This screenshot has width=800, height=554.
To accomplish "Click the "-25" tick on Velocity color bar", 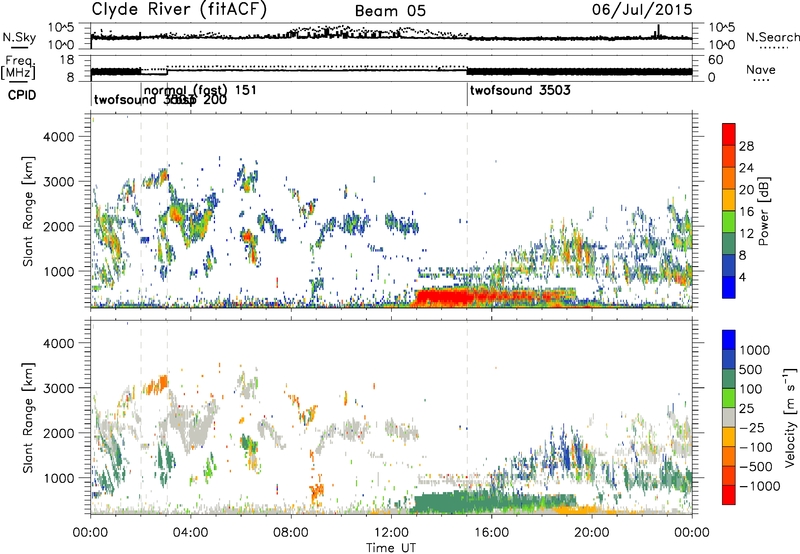I will (x=752, y=428).
